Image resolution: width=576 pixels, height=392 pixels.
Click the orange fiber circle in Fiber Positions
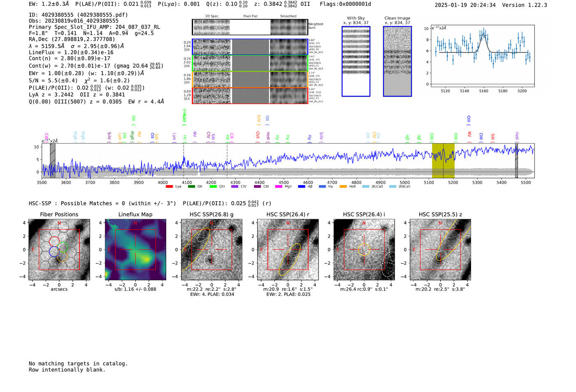(62, 257)
